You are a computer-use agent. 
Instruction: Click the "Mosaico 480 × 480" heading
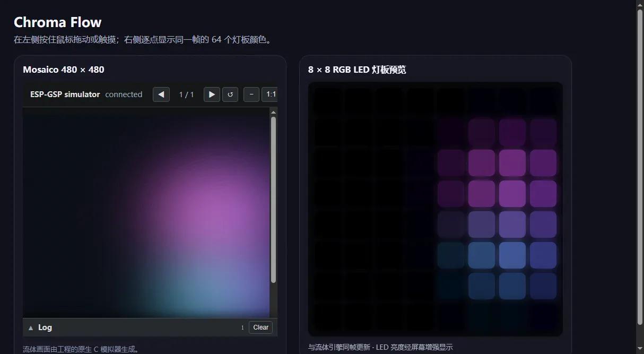coord(64,70)
